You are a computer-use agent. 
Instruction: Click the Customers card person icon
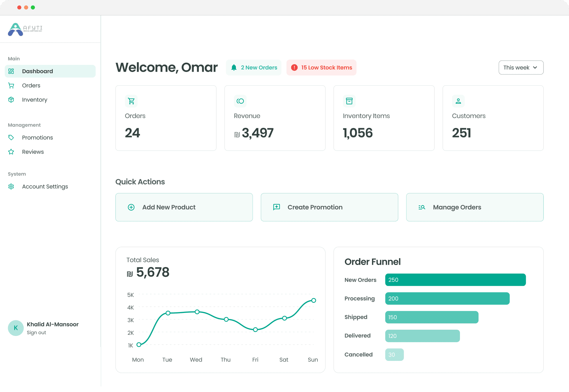[458, 101]
